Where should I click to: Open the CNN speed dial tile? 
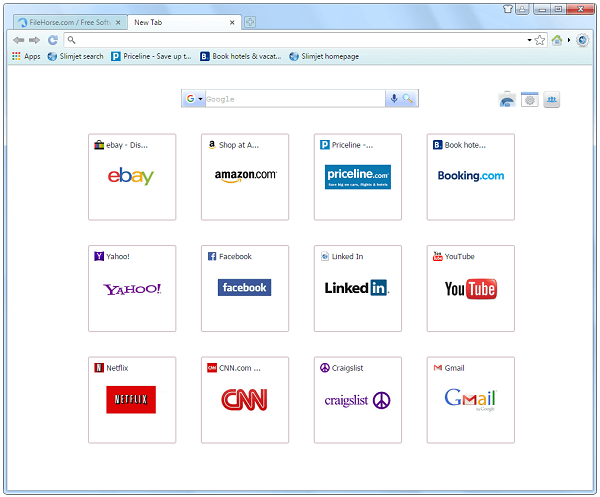245,400
